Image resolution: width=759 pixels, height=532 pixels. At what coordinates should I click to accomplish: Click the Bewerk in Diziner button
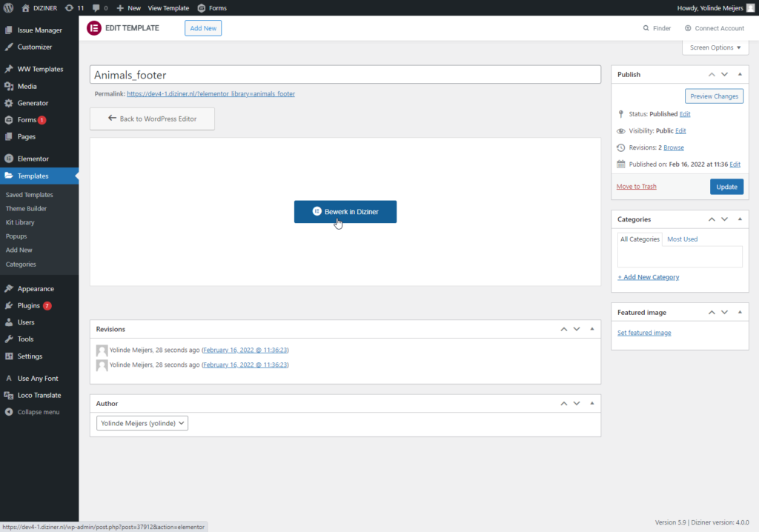point(345,212)
